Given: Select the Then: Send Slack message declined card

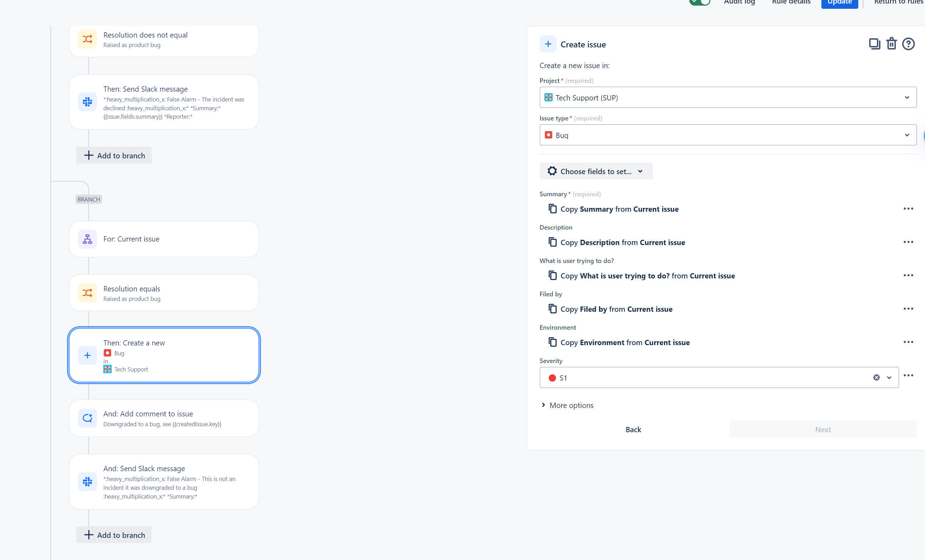Looking at the screenshot, I should click(x=164, y=102).
